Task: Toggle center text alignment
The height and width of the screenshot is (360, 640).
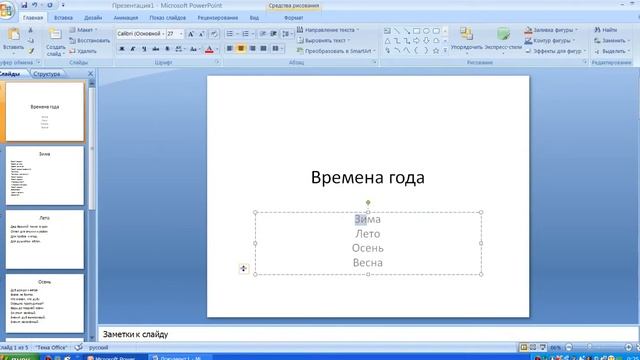Action: (241, 49)
